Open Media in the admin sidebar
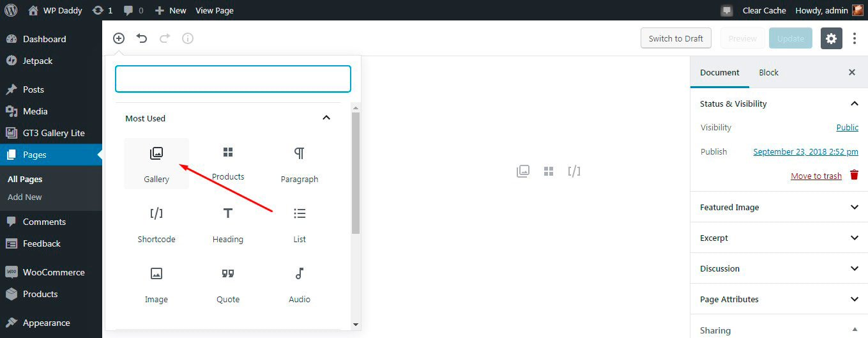 [51, 111]
